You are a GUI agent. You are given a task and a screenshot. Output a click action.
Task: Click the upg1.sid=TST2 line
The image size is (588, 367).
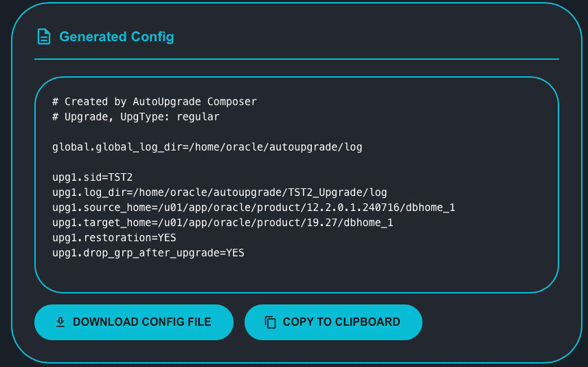point(93,177)
